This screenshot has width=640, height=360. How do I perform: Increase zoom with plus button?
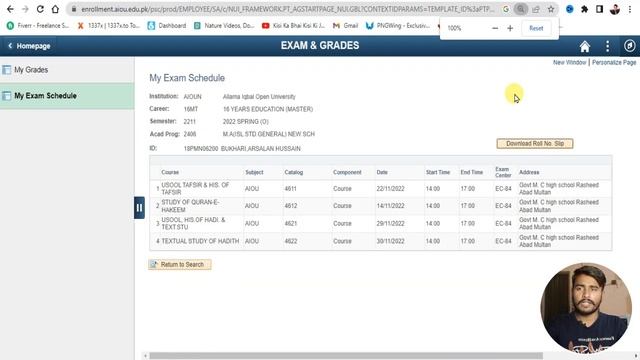click(x=510, y=28)
